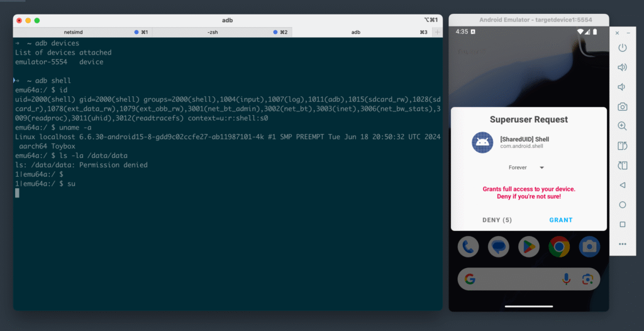Screen dimensions: 644x331
Task: Activate the zoom magnifier tool in emulator sidebar
Action: (622, 126)
